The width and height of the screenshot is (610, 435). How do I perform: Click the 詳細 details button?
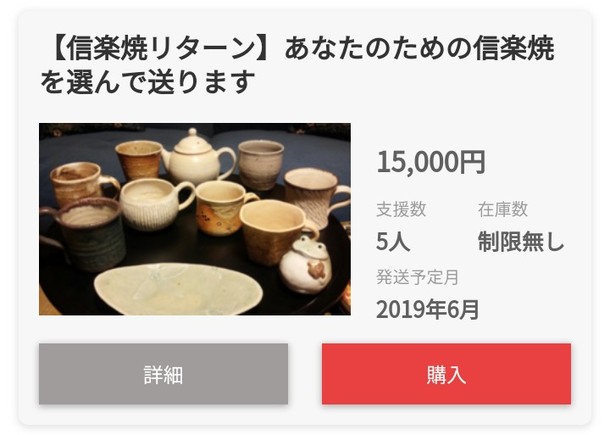coord(163,374)
